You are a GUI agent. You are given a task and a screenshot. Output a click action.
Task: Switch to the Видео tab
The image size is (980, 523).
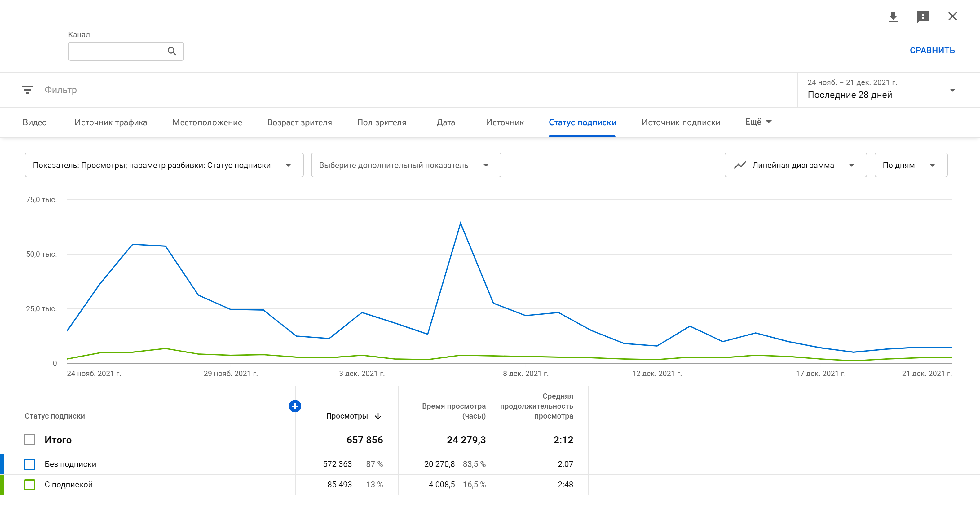pyautogui.click(x=35, y=122)
